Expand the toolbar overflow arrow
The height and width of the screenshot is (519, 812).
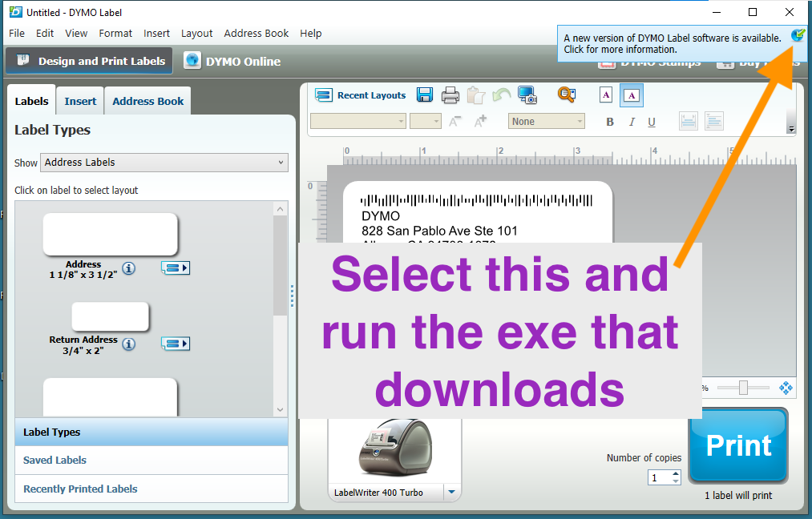(791, 129)
